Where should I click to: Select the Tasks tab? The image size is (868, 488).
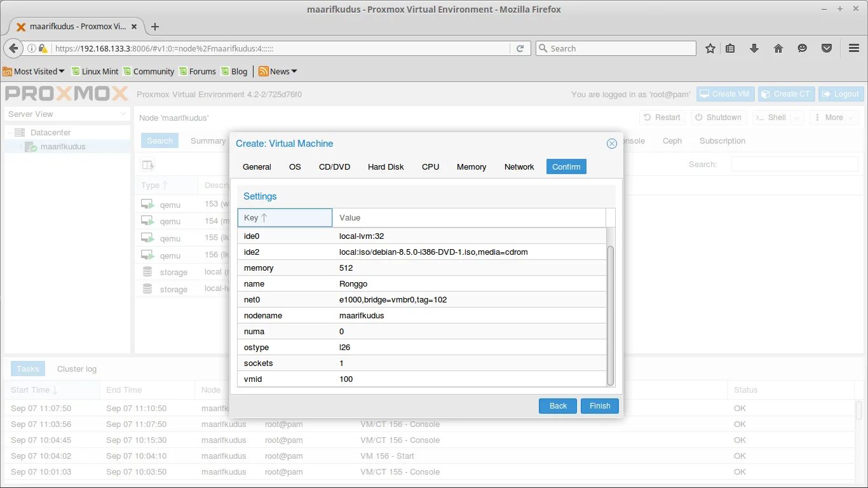(x=28, y=369)
